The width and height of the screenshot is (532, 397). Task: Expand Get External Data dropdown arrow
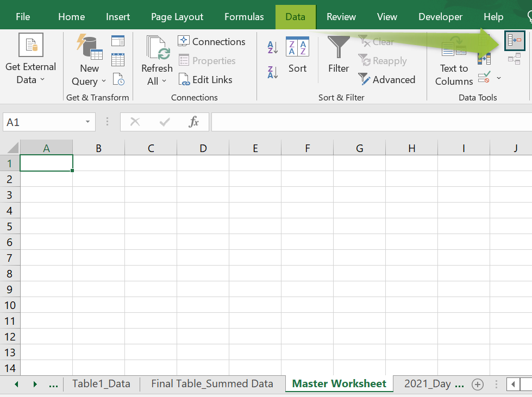click(x=42, y=79)
